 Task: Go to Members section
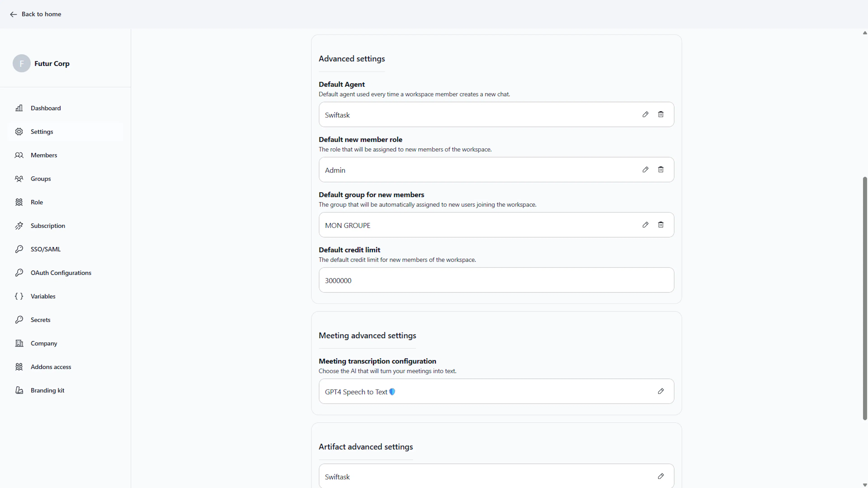click(x=44, y=155)
